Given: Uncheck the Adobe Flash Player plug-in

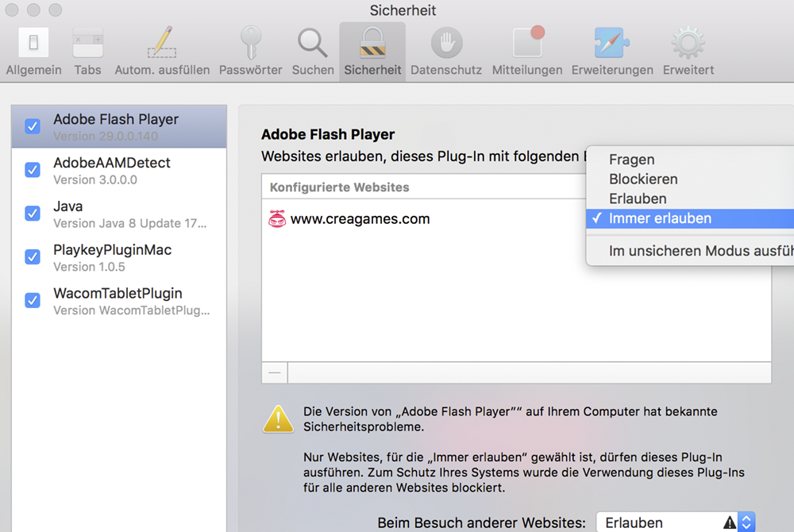Looking at the screenshot, I should 33,126.
